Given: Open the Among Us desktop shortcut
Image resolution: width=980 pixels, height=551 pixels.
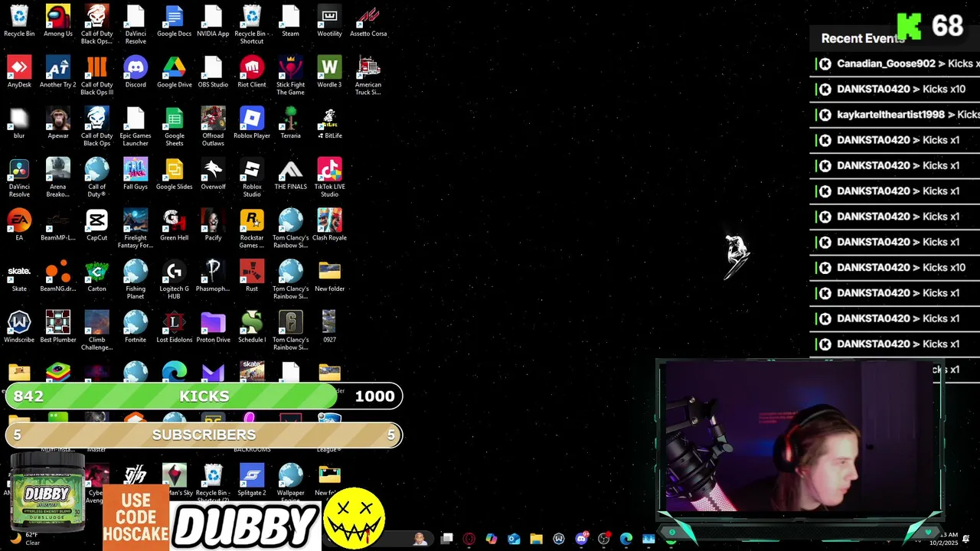Looking at the screenshot, I should pyautogui.click(x=58, y=21).
